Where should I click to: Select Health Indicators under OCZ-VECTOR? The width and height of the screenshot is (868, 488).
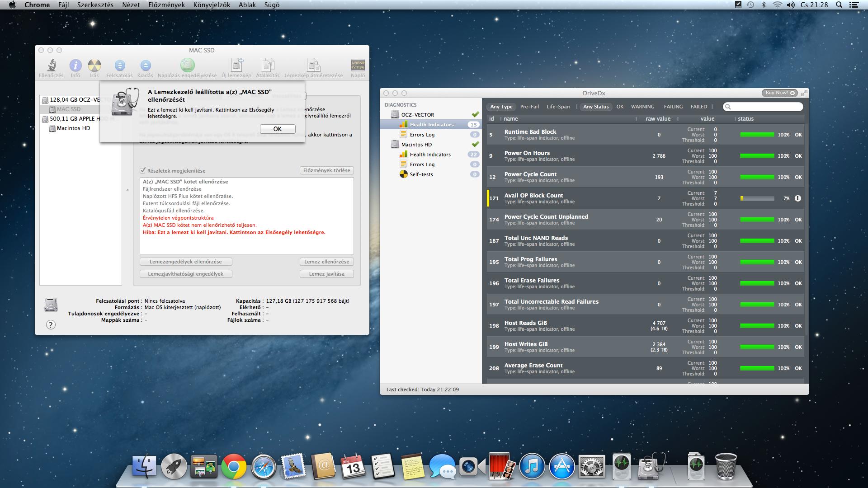430,125
